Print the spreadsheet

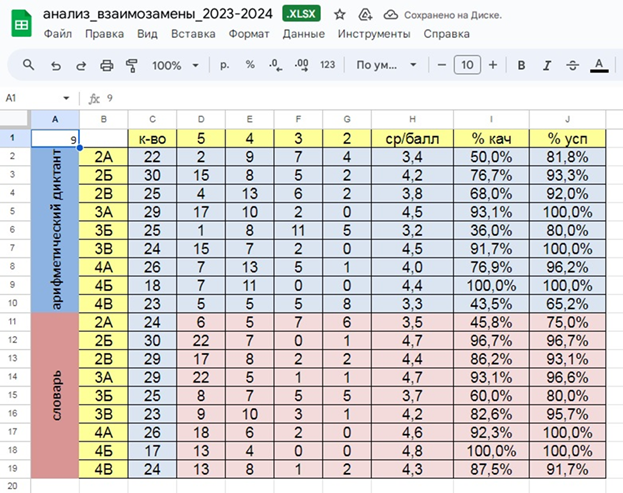pyautogui.click(x=106, y=65)
